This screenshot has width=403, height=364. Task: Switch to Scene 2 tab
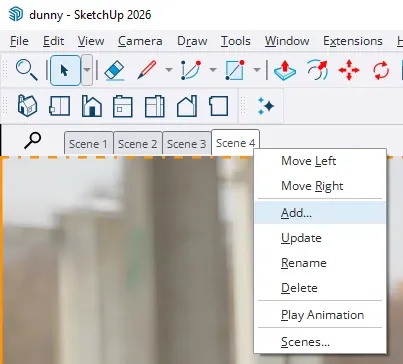click(x=138, y=144)
